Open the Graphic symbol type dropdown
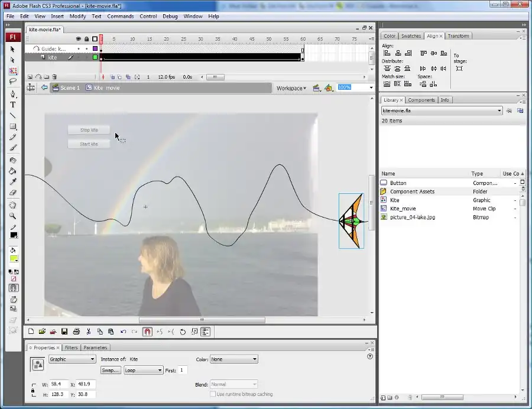Viewport: 532px width, 409px height. coord(72,359)
